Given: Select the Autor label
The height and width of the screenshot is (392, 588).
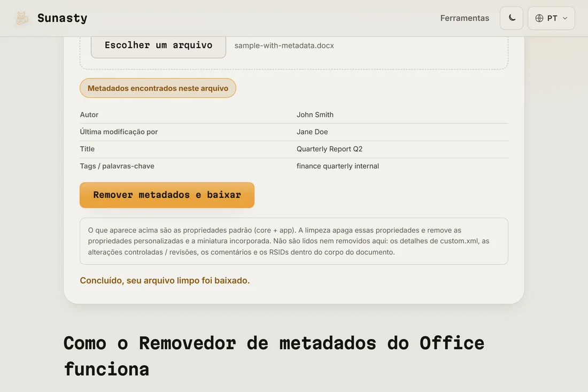Looking at the screenshot, I should pyautogui.click(x=89, y=115).
